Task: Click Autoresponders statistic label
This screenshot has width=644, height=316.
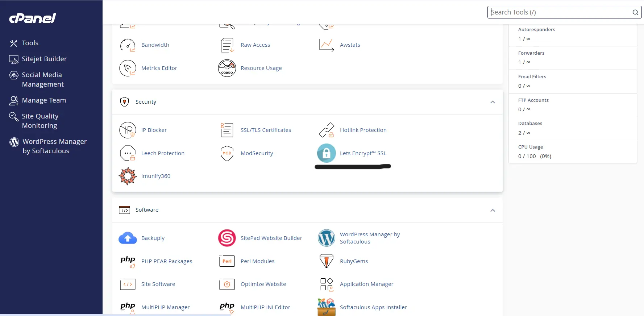Action: (536, 30)
